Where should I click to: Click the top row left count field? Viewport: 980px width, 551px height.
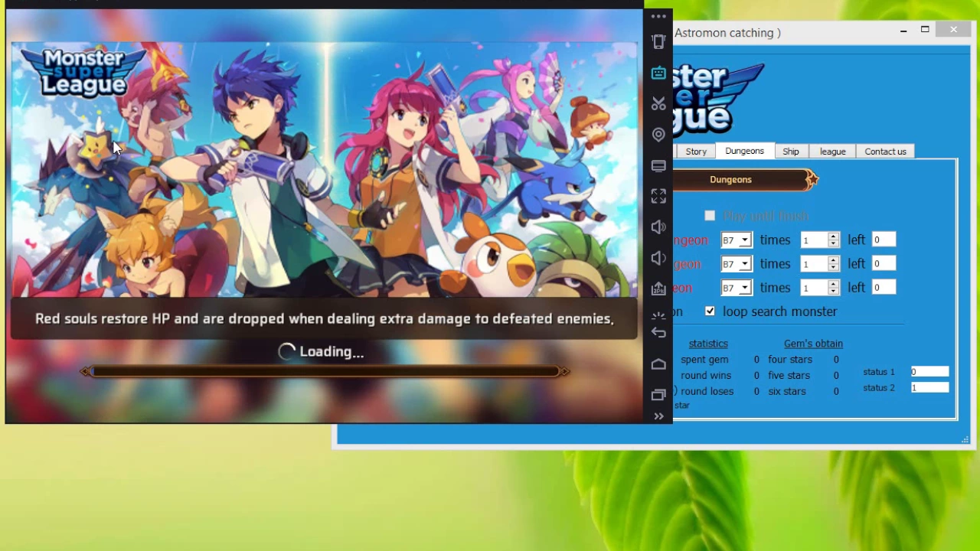point(884,240)
